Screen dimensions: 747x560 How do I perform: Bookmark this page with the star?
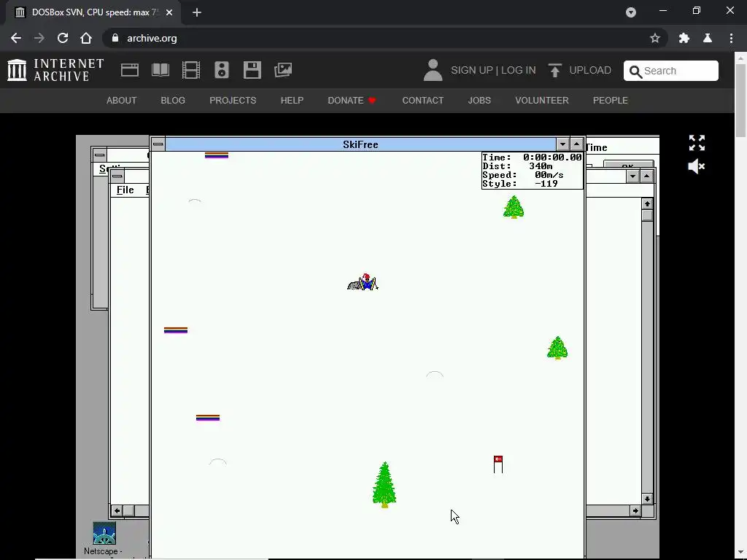tap(655, 38)
